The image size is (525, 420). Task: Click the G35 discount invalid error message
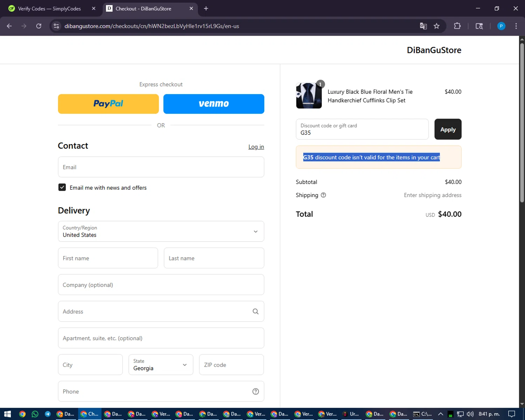pyautogui.click(x=371, y=157)
